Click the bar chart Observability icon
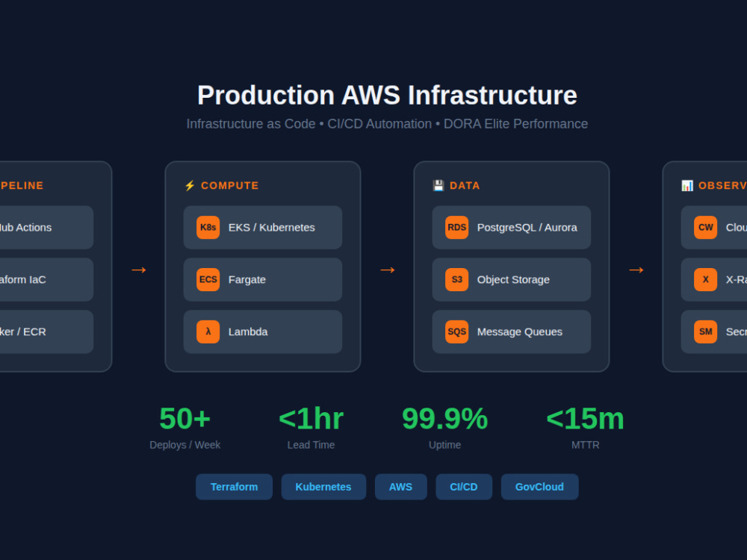747x560 pixels. click(x=687, y=186)
